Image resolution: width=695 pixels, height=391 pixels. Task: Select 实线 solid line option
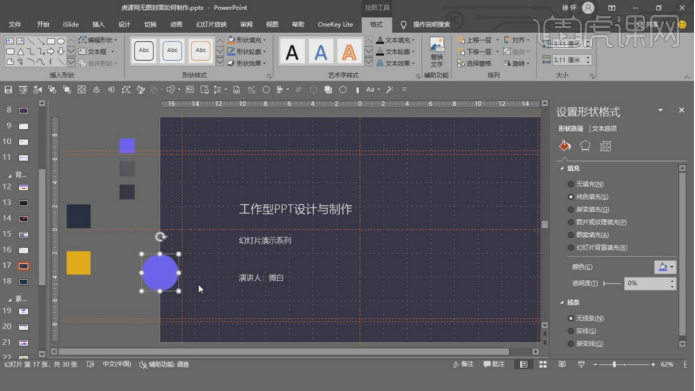tap(582, 331)
